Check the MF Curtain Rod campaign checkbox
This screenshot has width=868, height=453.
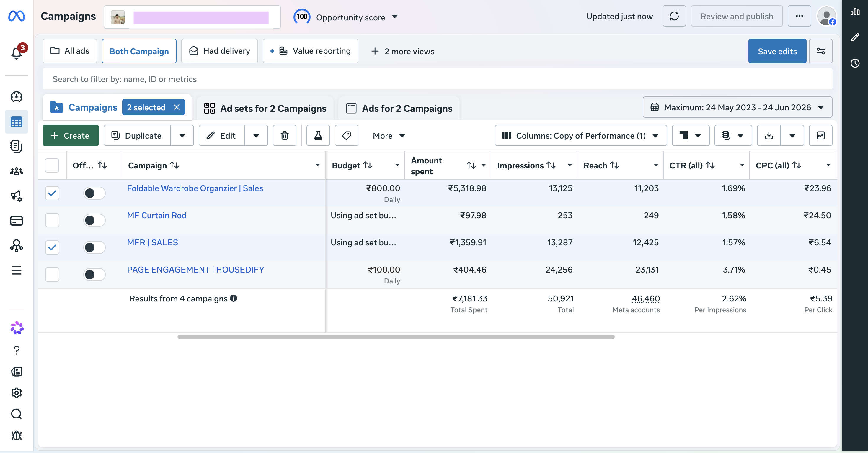pyautogui.click(x=52, y=220)
